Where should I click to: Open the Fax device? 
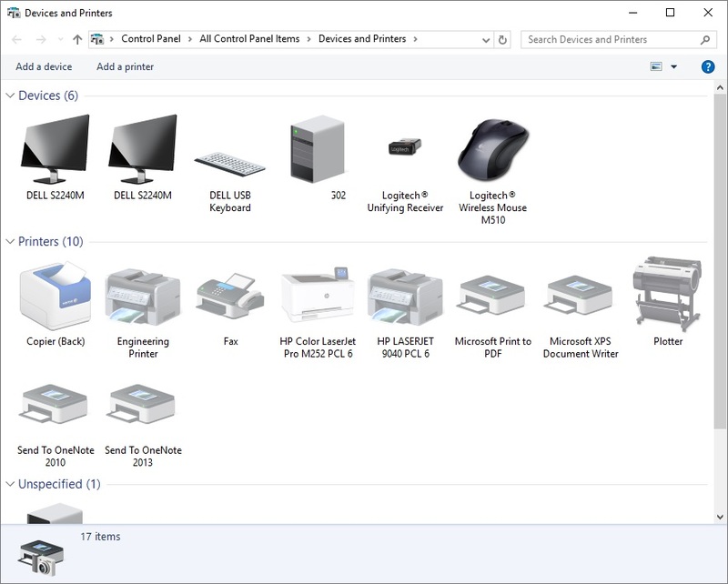pyautogui.click(x=228, y=291)
